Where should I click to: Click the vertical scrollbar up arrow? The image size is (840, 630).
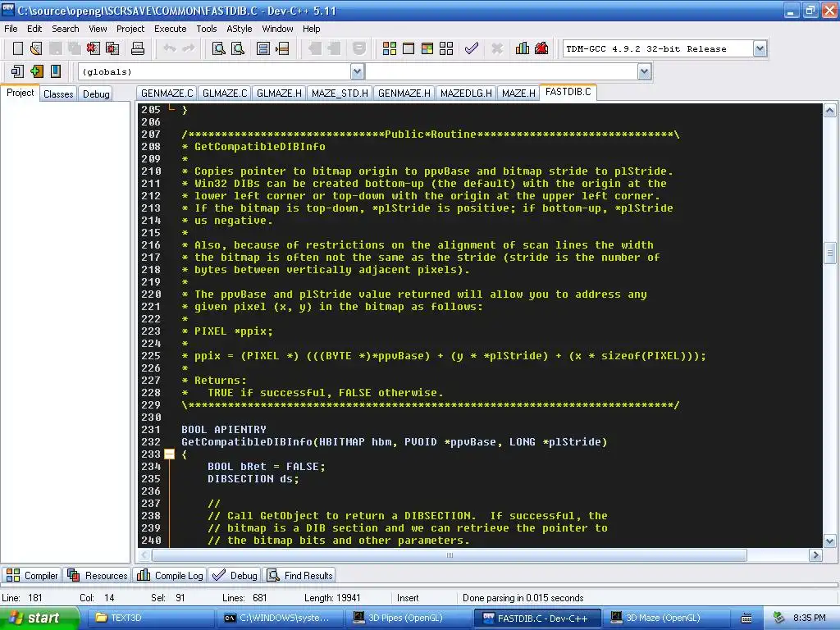tap(830, 111)
